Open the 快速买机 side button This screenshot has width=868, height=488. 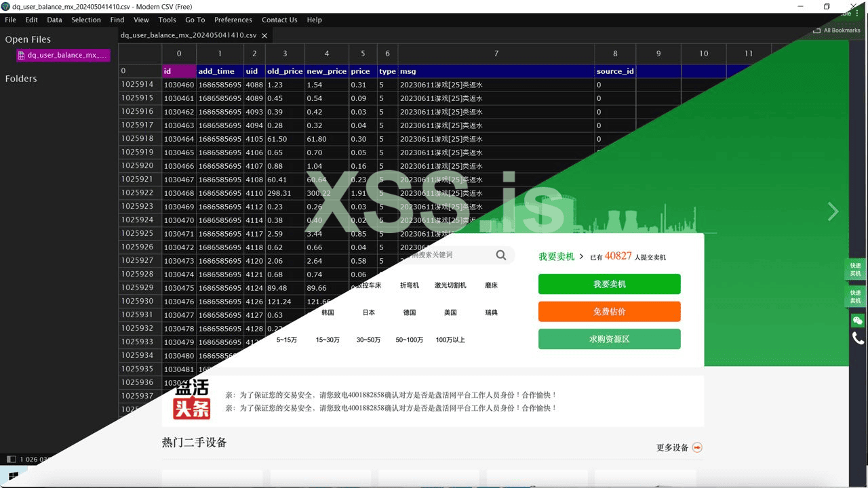coord(855,270)
